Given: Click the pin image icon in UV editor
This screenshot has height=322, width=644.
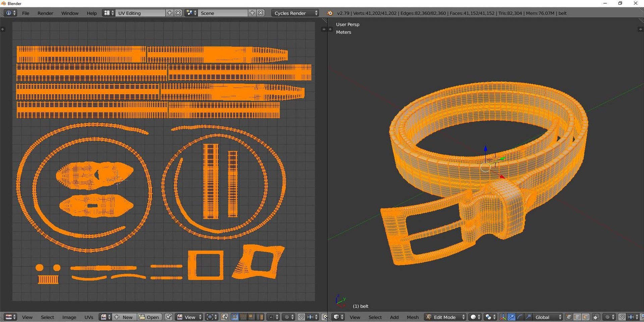Looking at the screenshot, I should click(168, 317).
